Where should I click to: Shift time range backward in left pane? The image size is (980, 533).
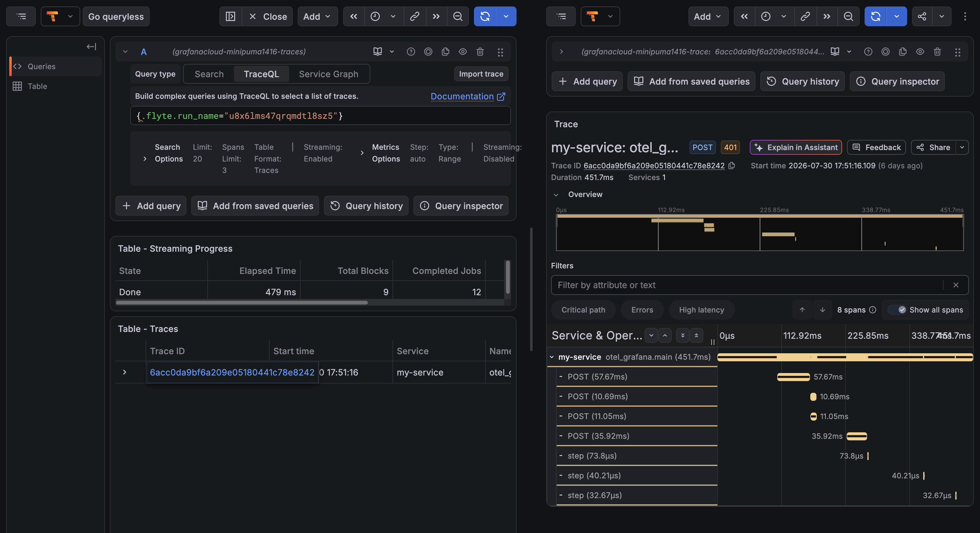point(354,16)
